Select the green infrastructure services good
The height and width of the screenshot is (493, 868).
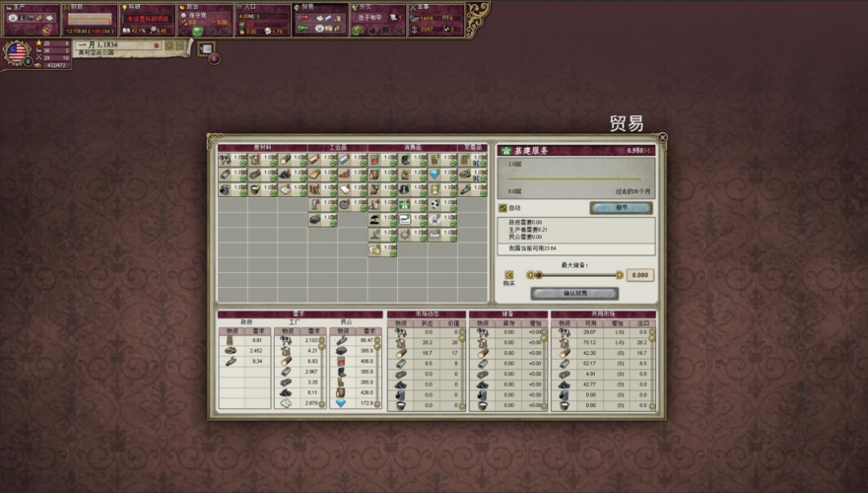tap(412, 205)
